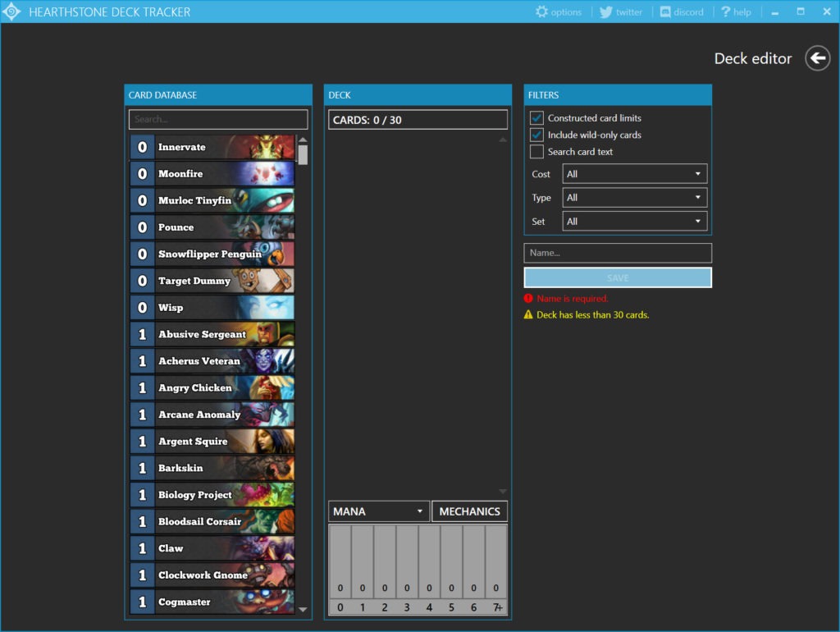This screenshot has width=840, height=632.
Task: Click the Name is required message
Action: (572, 299)
